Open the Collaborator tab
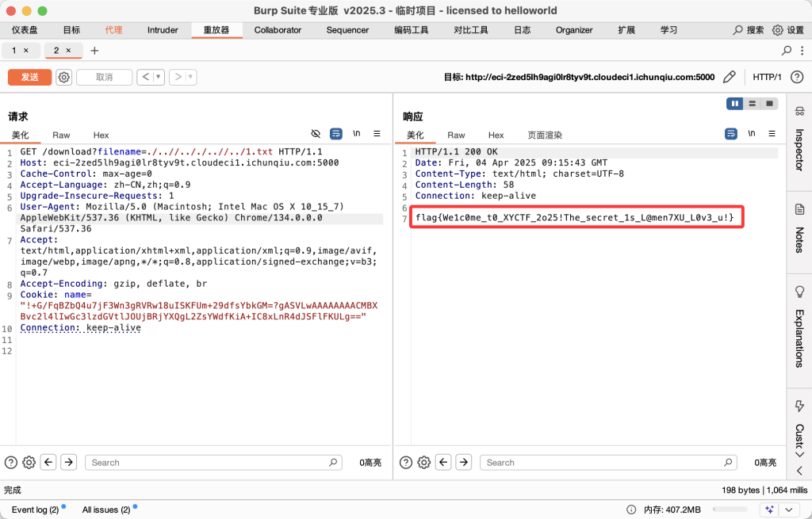Viewport: 812px width, 519px height. click(278, 30)
